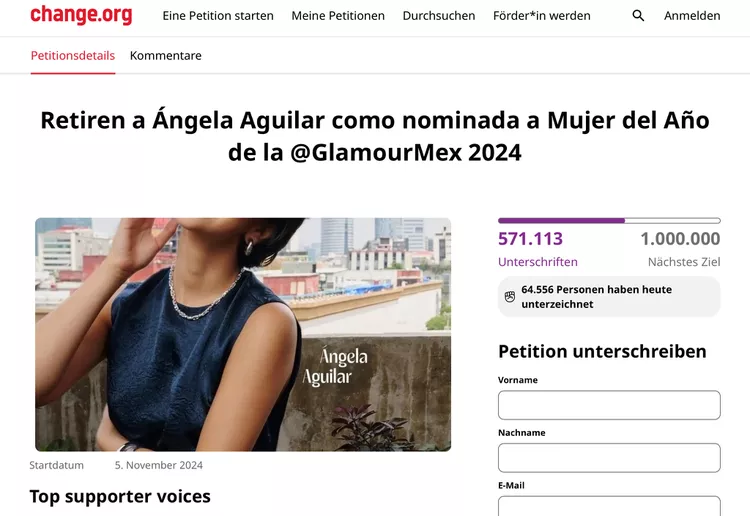
Task: Click the purple signature progress bar
Action: tap(609, 220)
